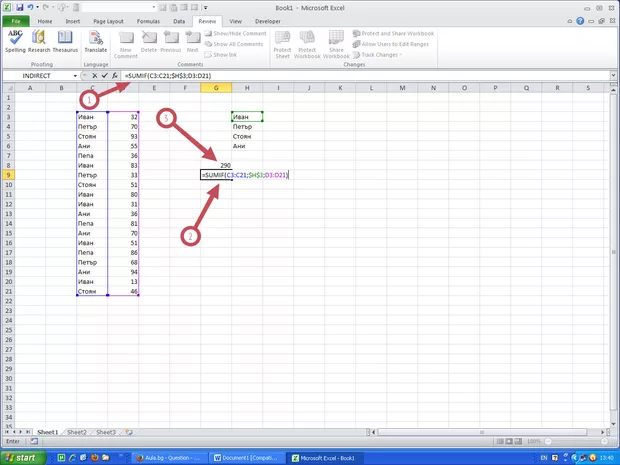Click the Translate icon
Image resolution: width=620 pixels, height=465 pixels.
click(x=96, y=40)
